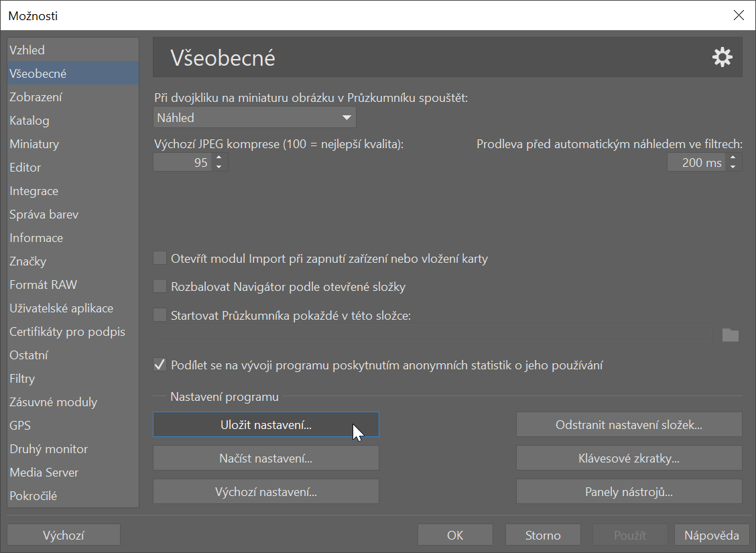This screenshot has width=756, height=553.
Task: Increase JPEG compression value with up arrow
Action: pos(218,158)
